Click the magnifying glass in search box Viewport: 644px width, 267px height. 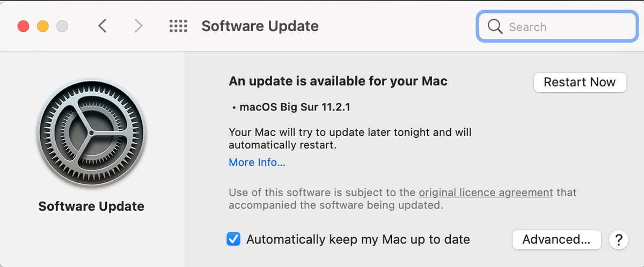tap(495, 27)
